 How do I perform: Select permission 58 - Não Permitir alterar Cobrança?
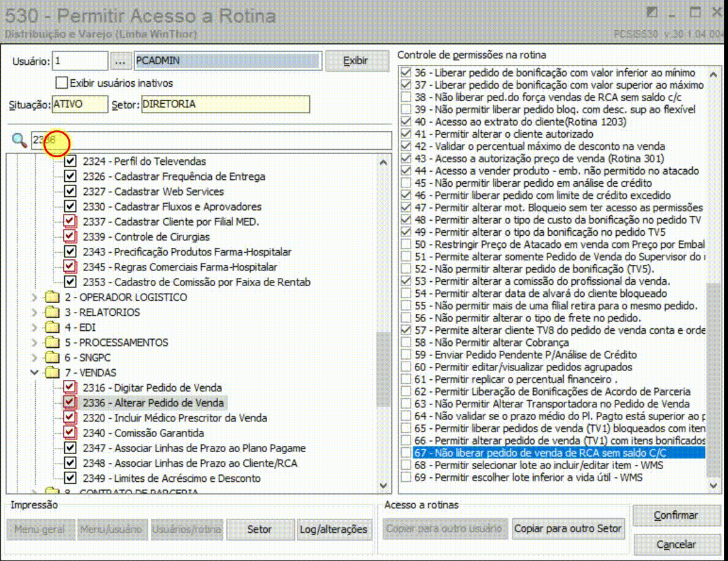[x=492, y=342]
